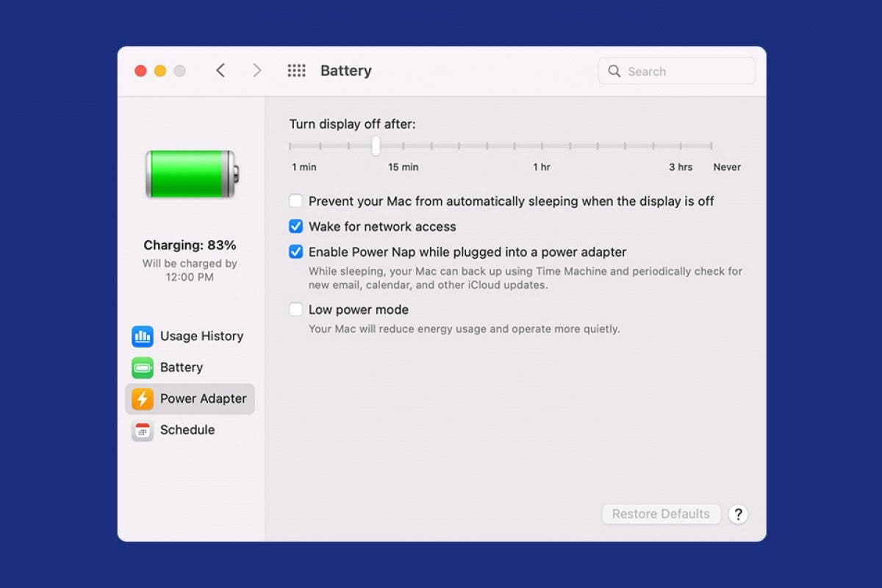Uncheck Enable Power Nap while plugged in
Screen dimensions: 882x588
[x=295, y=251]
